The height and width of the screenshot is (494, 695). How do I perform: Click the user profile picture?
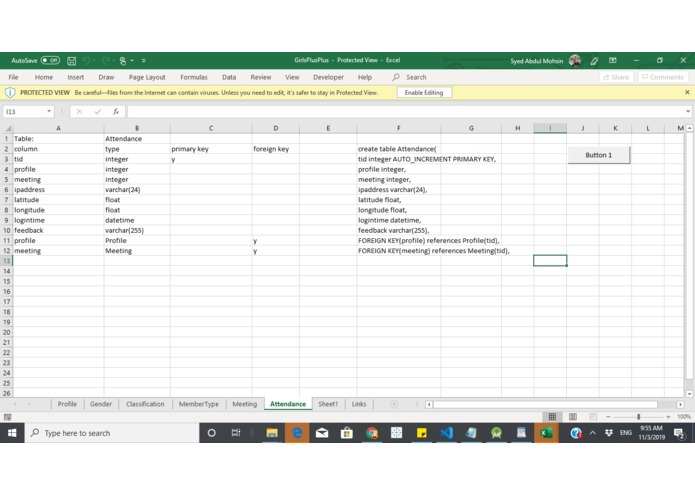tap(575, 61)
